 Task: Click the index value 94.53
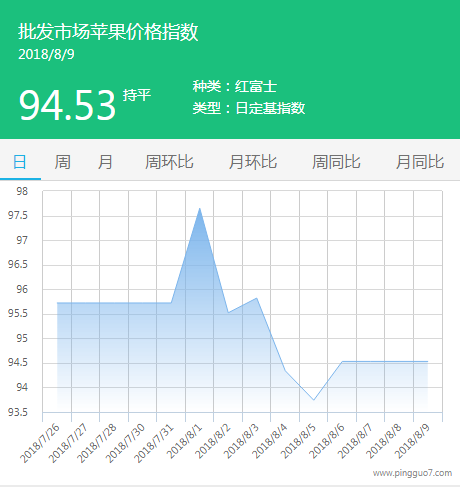(x=67, y=105)
